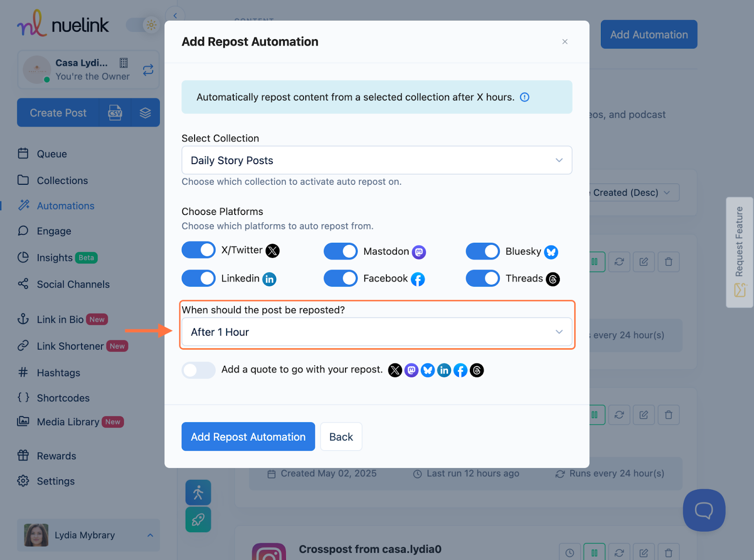
Task: Toggle the Facebook platform switch
Action: (x=341, y=278)
